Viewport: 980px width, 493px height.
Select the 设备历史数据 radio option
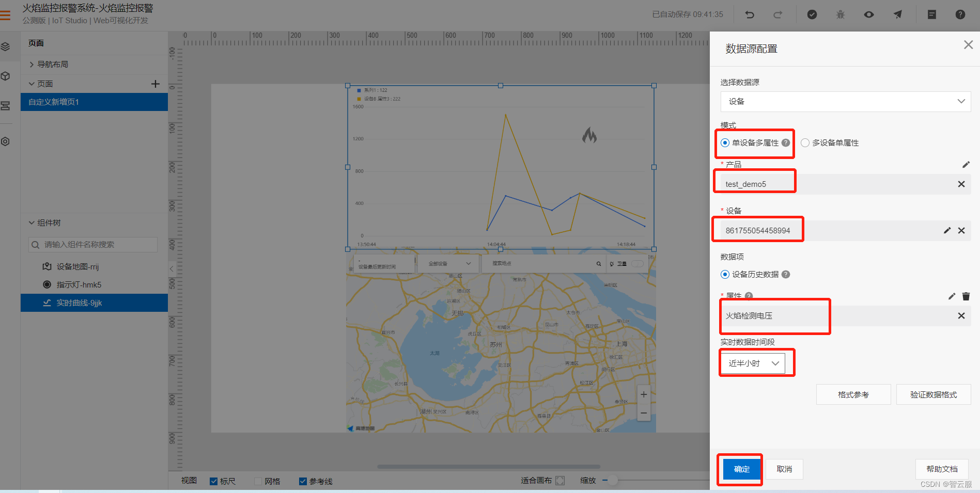[725, 274]
